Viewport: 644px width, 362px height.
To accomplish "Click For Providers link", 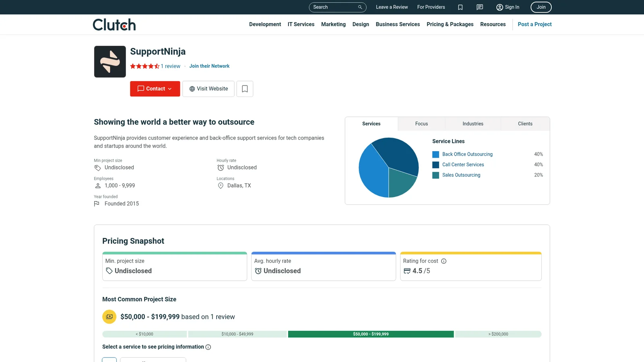I will 431,7.
